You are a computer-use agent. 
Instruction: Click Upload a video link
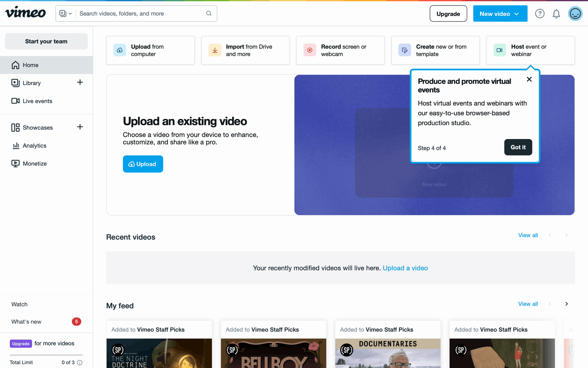click(x=405, y=268)
